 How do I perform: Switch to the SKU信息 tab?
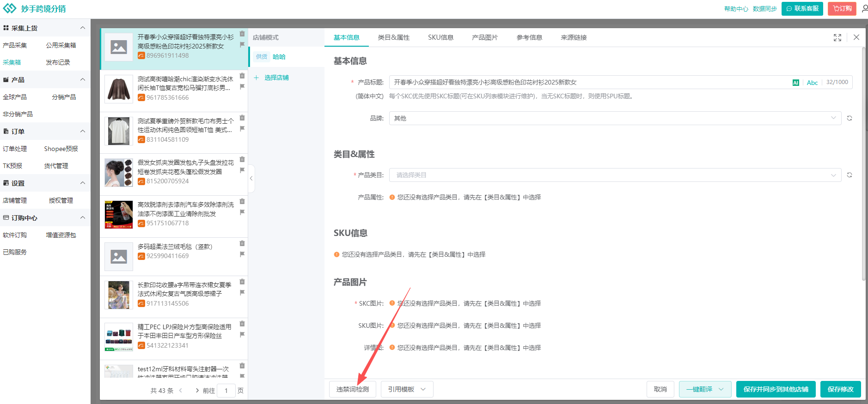click(440, 37)
